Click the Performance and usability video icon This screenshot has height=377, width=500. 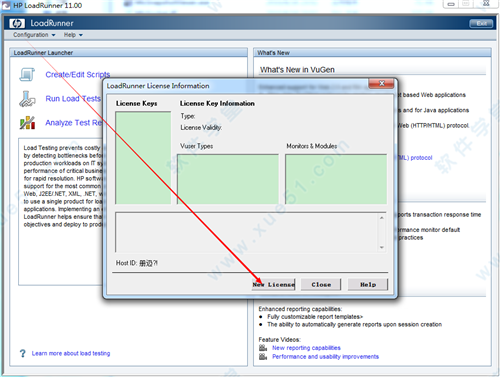click(x=263, y=357)
